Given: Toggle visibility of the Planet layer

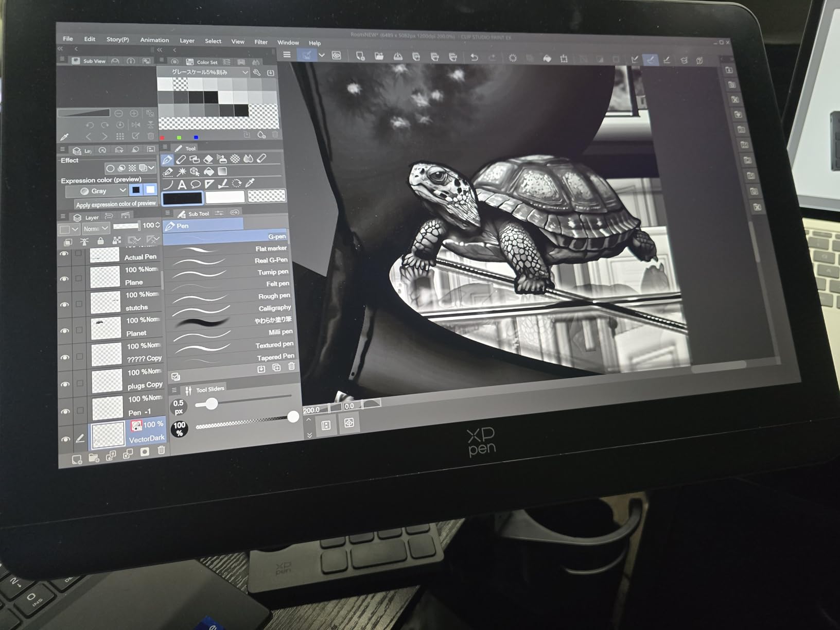Looking at the screenshot, I should tap(65, 330).
